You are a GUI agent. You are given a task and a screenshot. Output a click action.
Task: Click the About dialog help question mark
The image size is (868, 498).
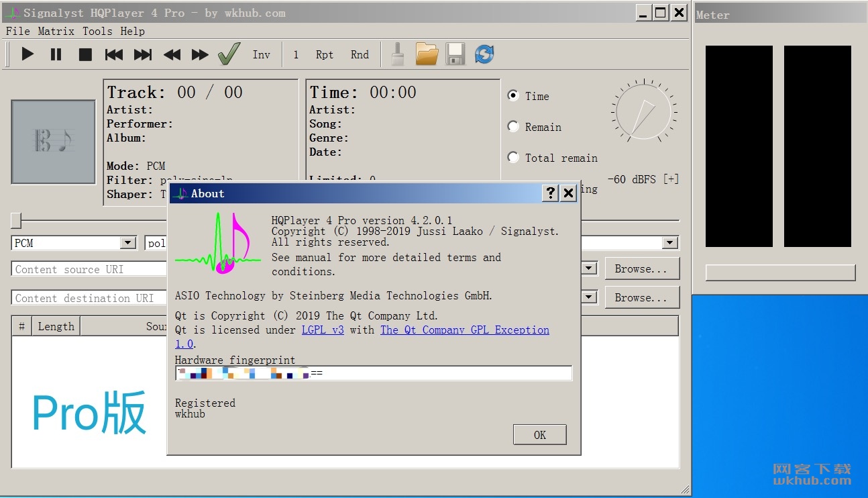[551, 193]
